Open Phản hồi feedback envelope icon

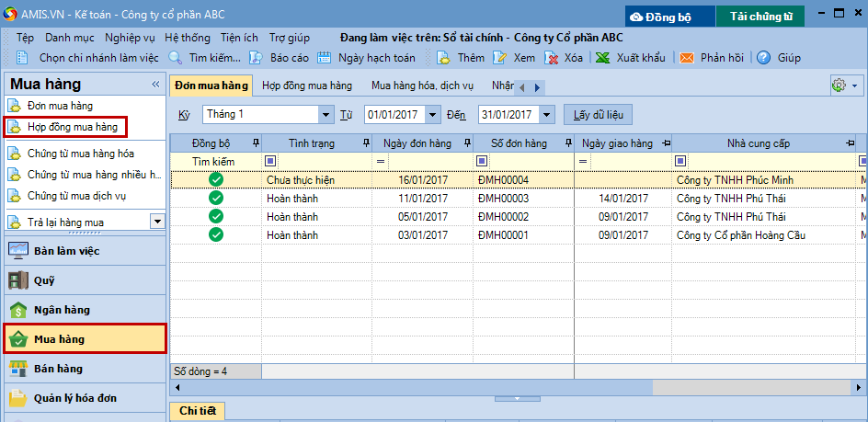click(x=686, y=57)
